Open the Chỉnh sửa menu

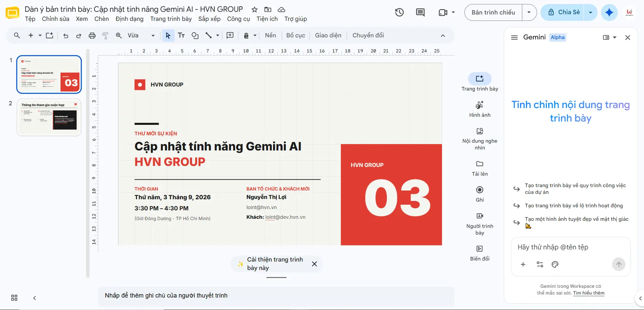click(55, 19)
